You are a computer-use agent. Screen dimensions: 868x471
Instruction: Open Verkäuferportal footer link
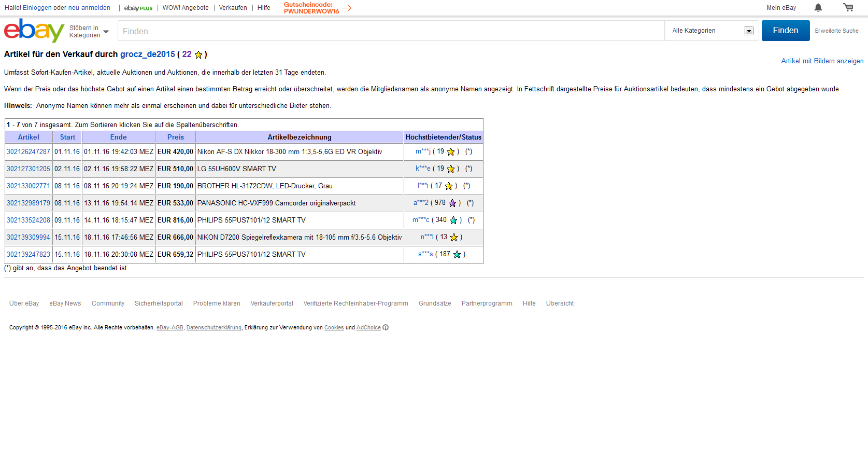tap(272, 303)
